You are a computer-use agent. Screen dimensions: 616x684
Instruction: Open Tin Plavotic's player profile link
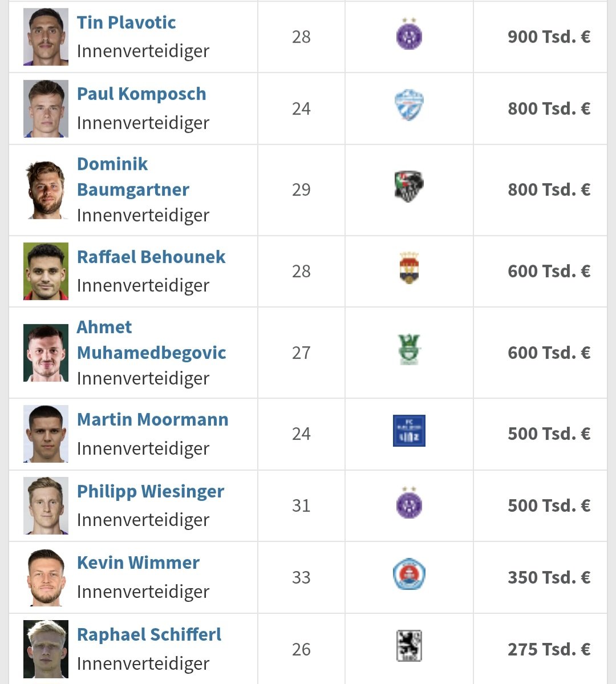tap(126, 23)
